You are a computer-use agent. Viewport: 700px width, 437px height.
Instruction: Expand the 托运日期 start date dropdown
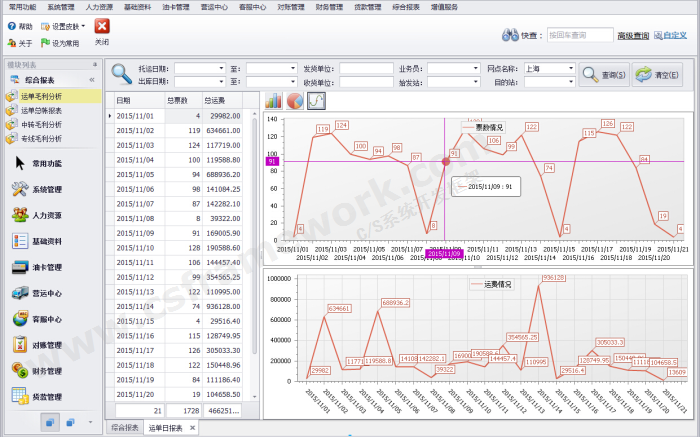[220, 69]
